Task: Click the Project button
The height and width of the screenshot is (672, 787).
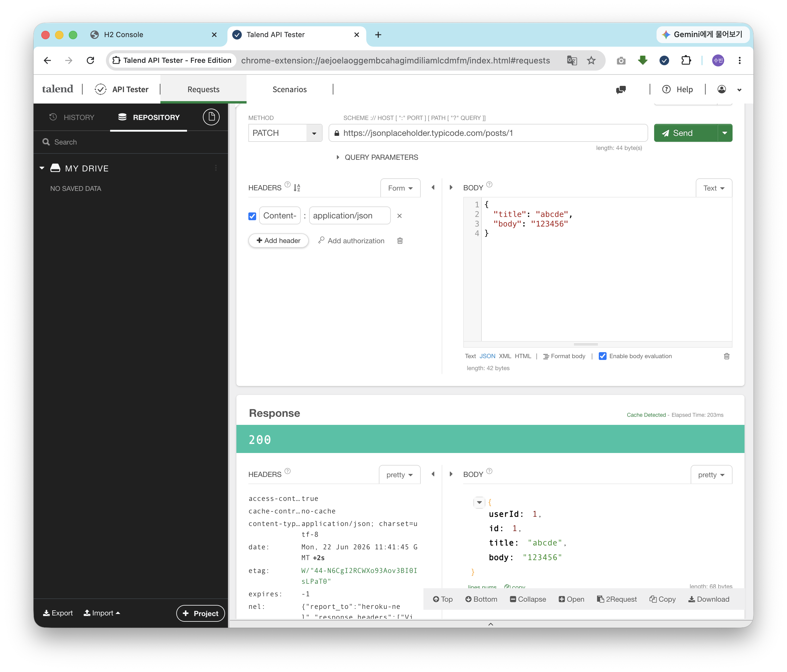Action: tap(200, 613)
